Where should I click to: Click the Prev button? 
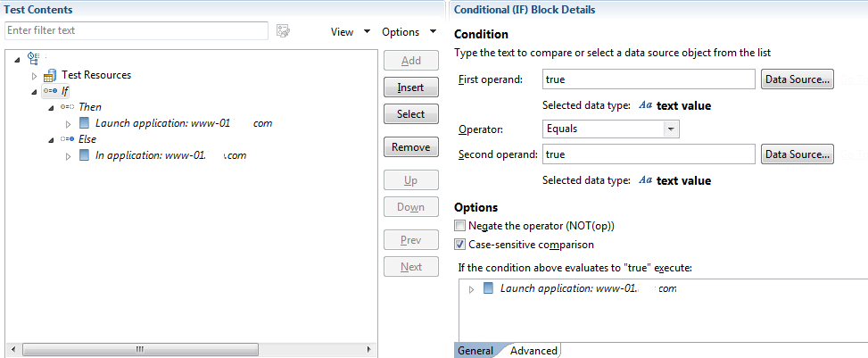410,240
